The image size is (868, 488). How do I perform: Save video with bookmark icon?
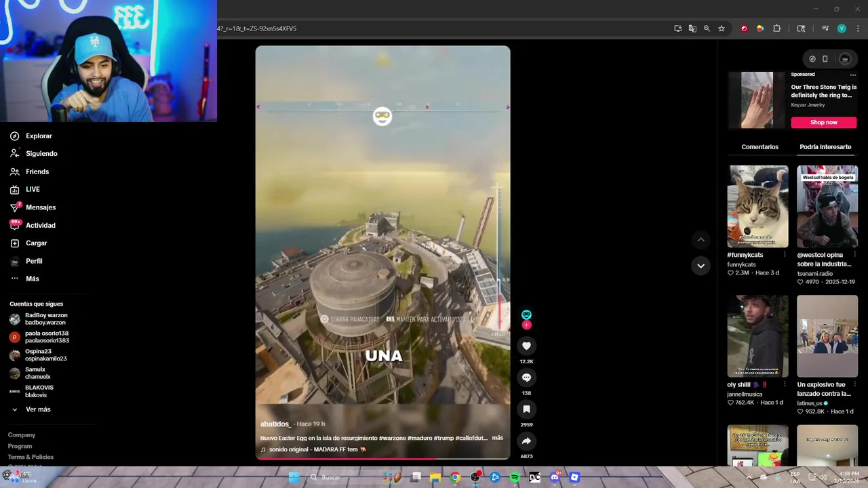(x=526, y=409)
